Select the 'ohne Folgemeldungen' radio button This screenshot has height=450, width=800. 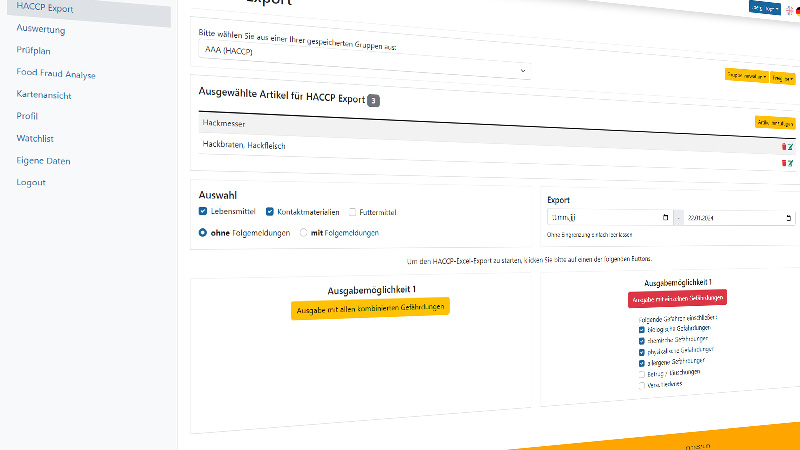[x=203, y=232]
